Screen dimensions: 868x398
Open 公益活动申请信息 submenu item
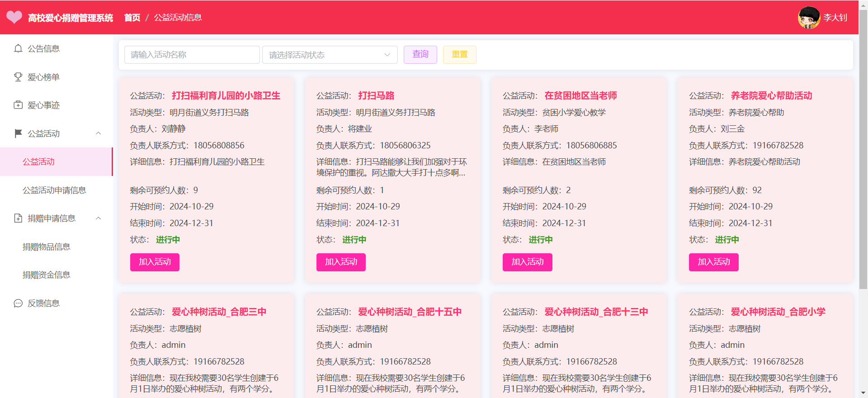57,190
